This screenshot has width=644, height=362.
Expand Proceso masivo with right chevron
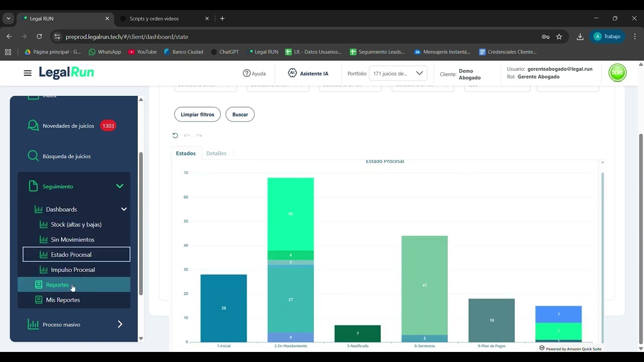(x=120, y=324)
